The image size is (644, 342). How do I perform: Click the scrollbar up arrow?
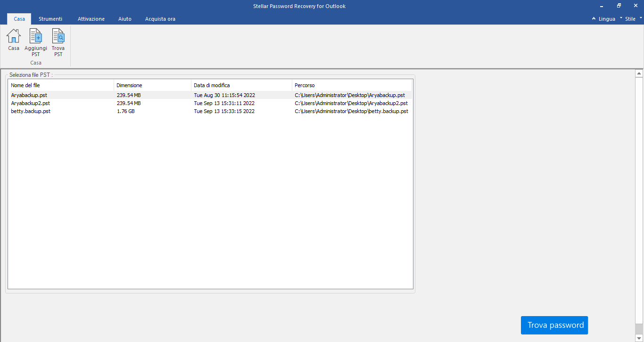point(639,73)
